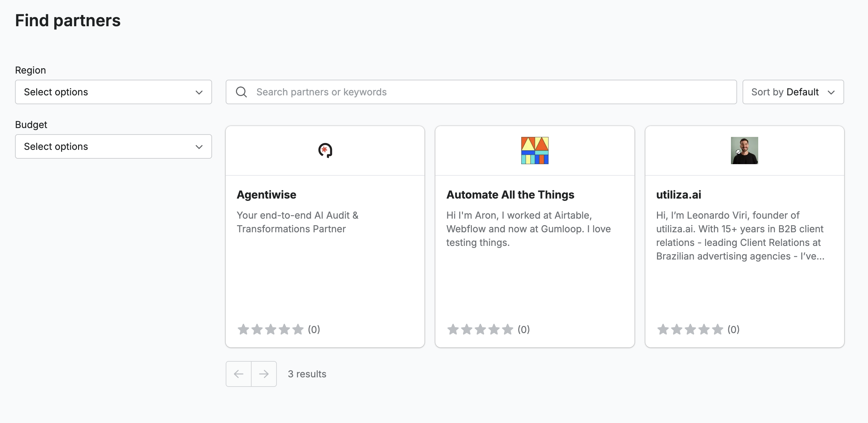Click the 'Hi, I'm Leonardo Viri' description
The width and height of the screenshot is (868, 423).
click(x=740, y=236)
